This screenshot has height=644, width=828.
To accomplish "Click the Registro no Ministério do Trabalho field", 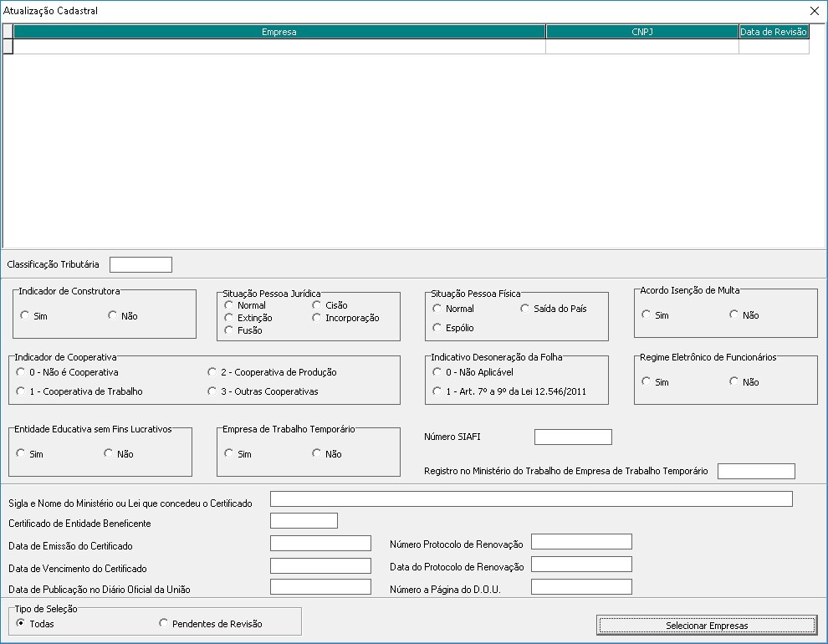I will 756,472.
